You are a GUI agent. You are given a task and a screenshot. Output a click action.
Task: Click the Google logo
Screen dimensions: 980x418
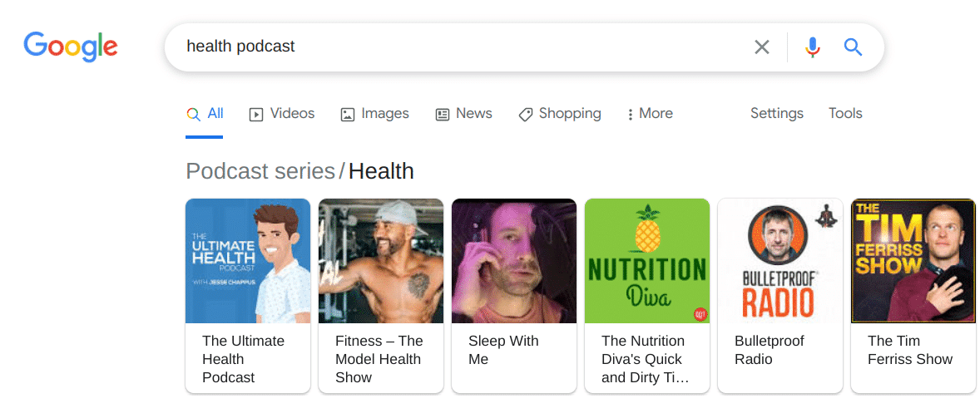(71, 46)
